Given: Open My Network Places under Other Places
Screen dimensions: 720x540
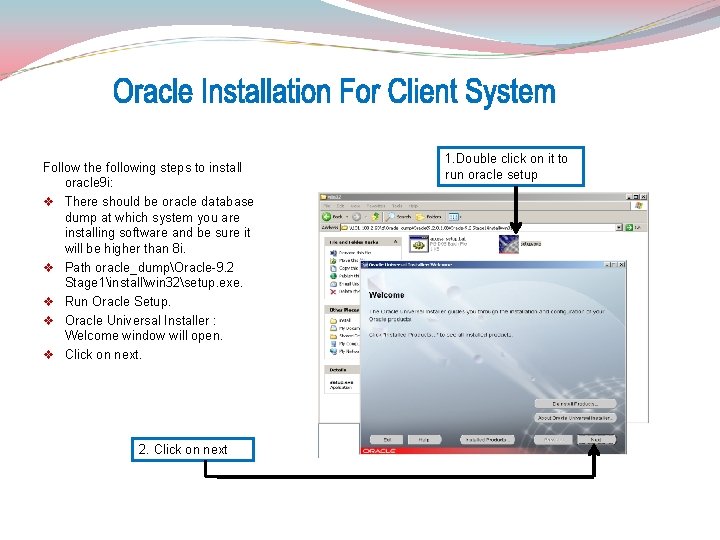Looking at the screenshot, I should point(344,351).
